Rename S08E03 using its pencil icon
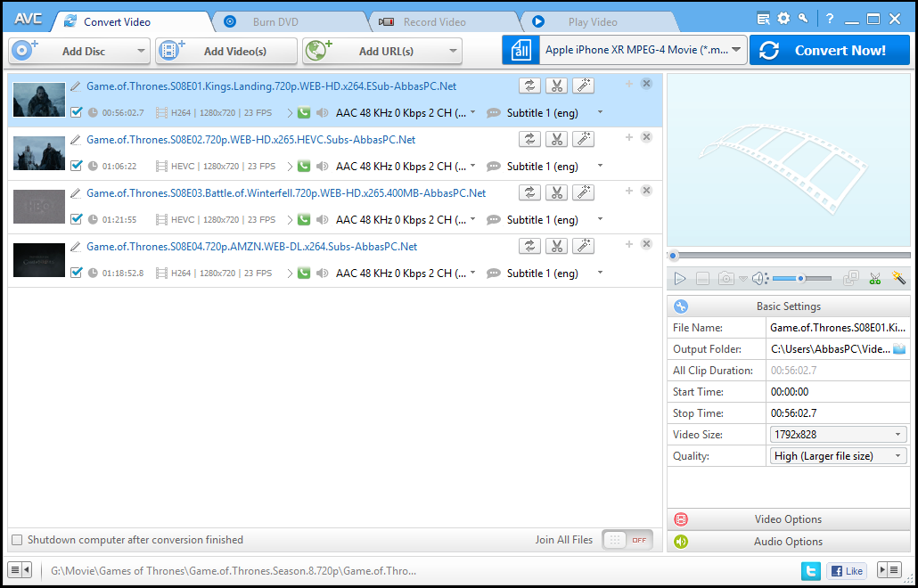This screenshot has height=588, width=918. tap(76, 193)
